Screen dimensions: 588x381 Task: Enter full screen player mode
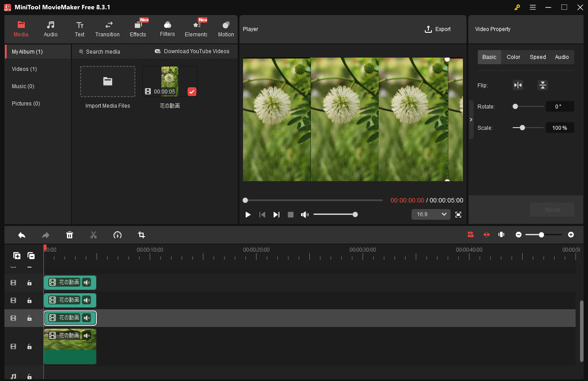459,214
